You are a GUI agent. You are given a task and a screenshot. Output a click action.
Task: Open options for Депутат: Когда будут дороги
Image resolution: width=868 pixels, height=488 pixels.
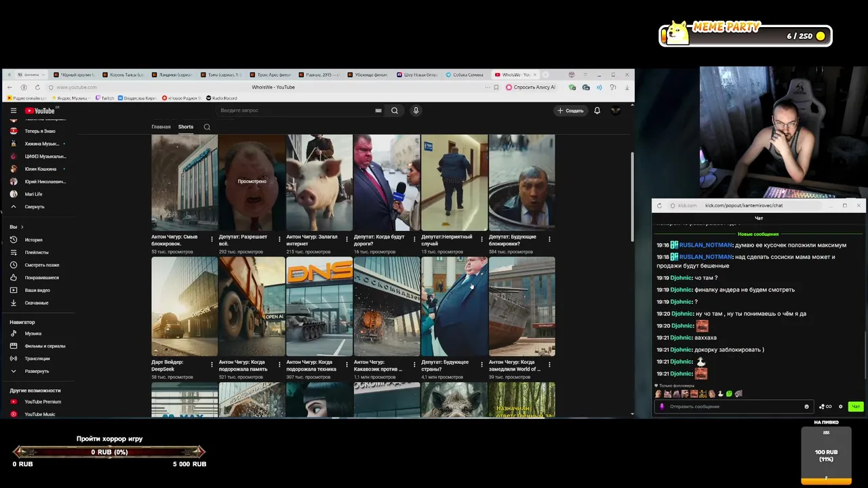click(414, 239)
